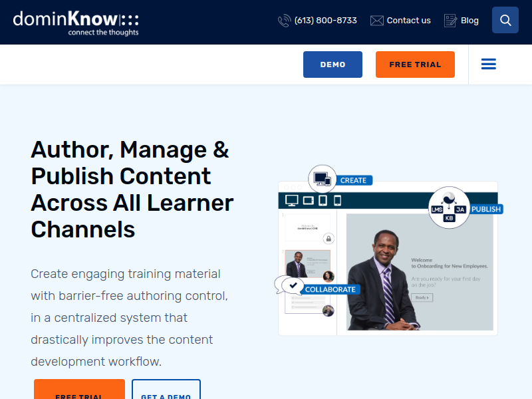Click the COLLABORATE checkmark speech bubble

point(289,285)
